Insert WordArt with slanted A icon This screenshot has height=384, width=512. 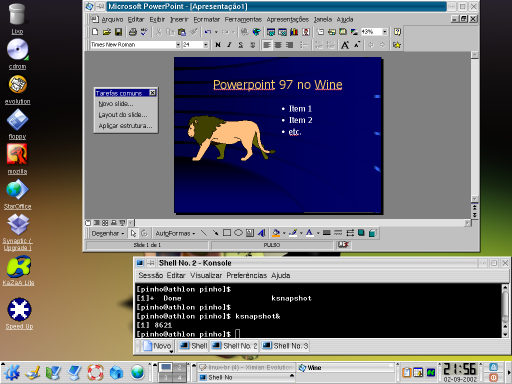click(261, 233)
